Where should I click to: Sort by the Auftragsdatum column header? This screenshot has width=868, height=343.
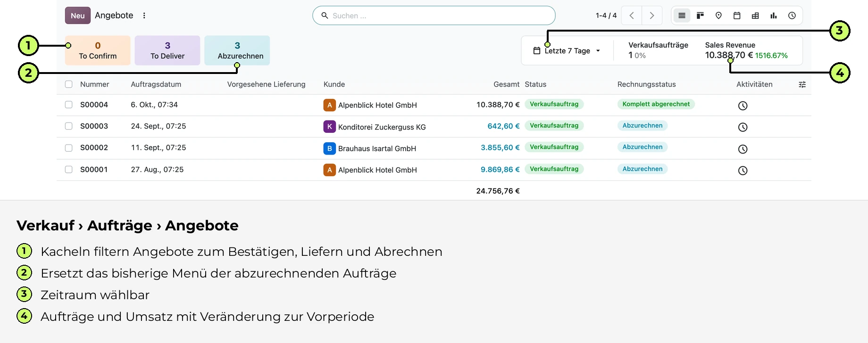point(156,84)
